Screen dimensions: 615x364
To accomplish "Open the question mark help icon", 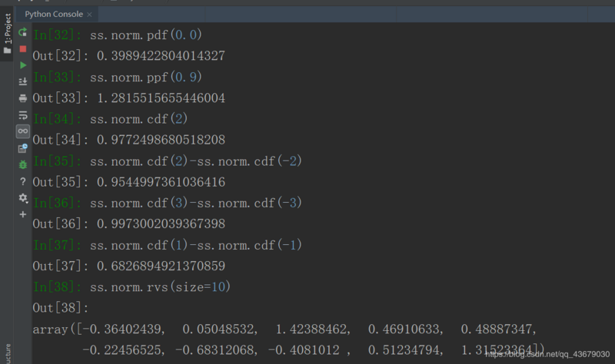I will pyautogui.click(x=23, y=181).
